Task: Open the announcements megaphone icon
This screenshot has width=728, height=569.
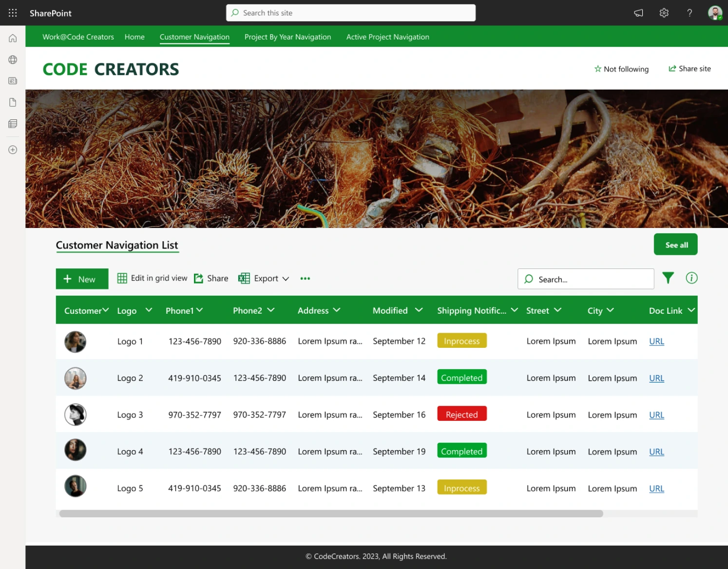Action: click(638, 13)
